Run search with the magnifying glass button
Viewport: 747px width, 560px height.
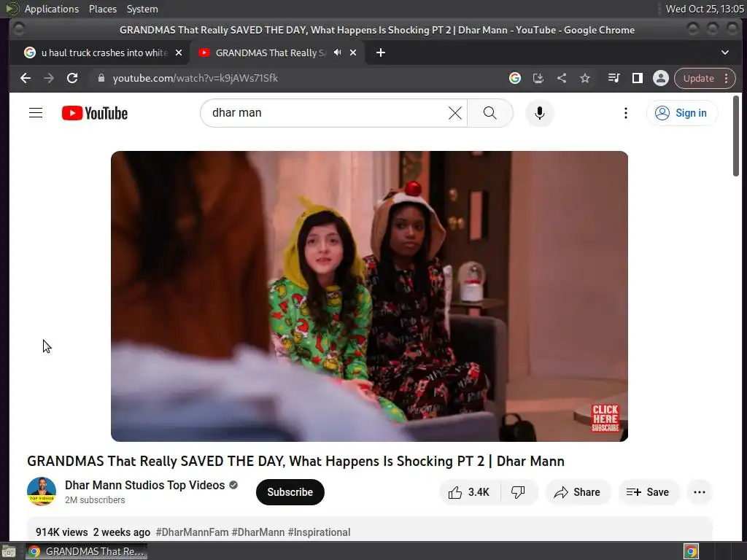489,113
